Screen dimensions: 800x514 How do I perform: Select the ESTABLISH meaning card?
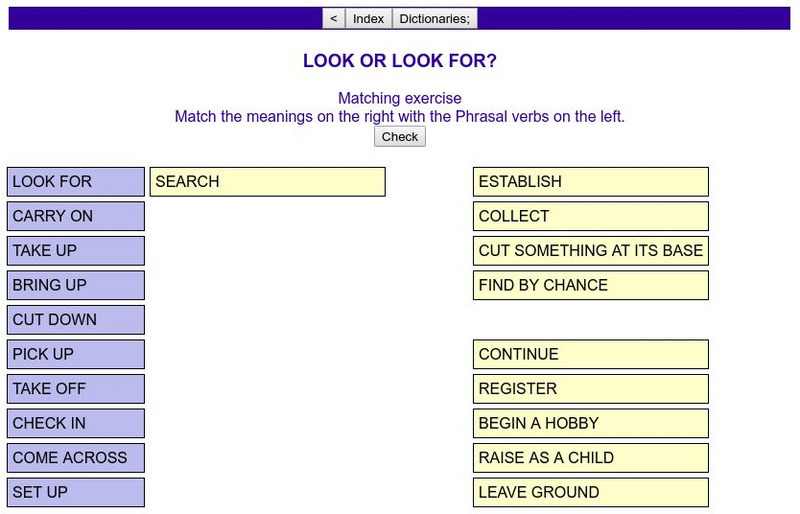(x=590, y=182)
